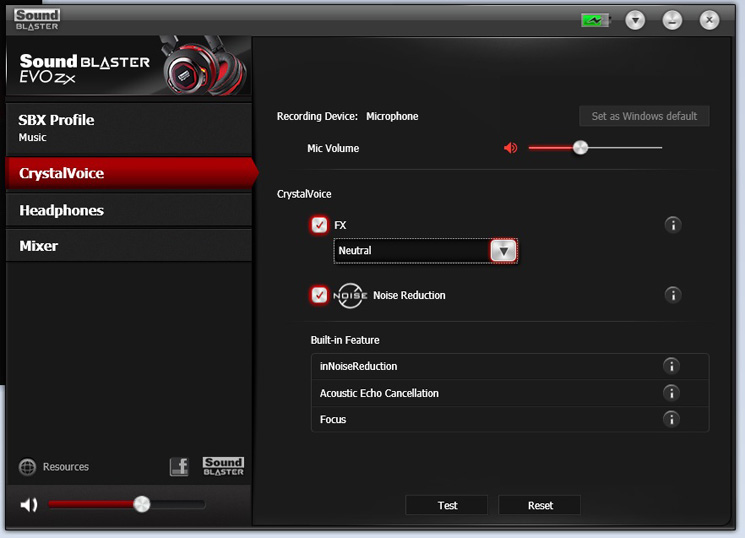Click the Mic Volume slider handle
Image resolution: width=745 pixels, height=538 pixels.
point(580,148)
